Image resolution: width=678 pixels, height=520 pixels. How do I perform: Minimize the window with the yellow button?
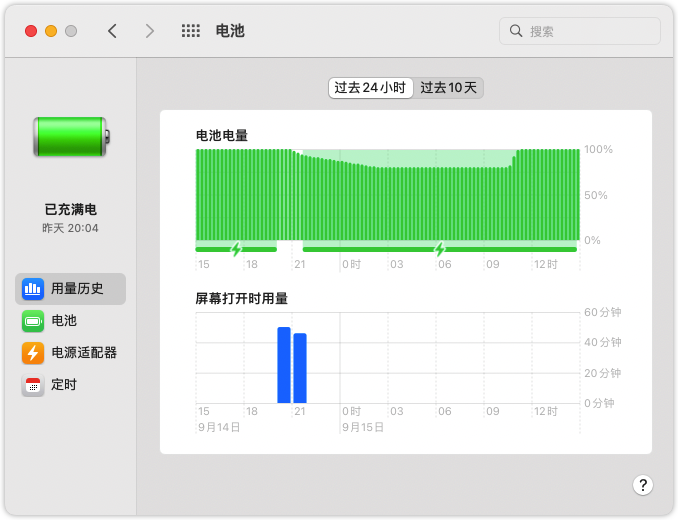pos(51,31)
